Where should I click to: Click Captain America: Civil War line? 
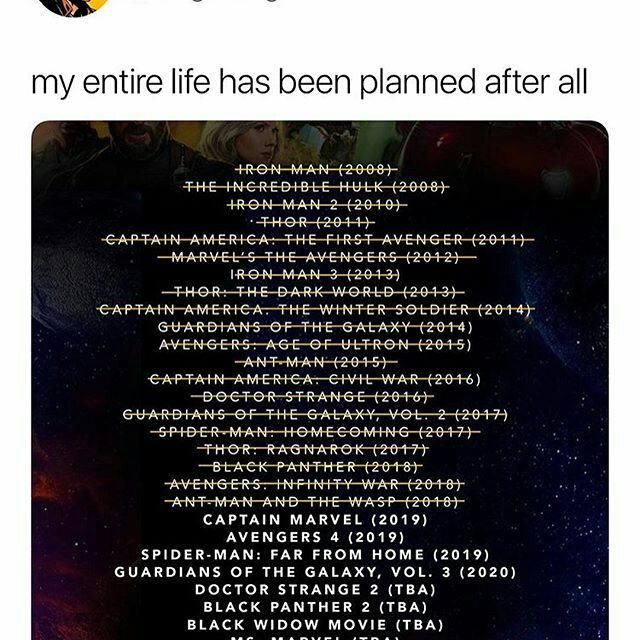coord(315,380)
